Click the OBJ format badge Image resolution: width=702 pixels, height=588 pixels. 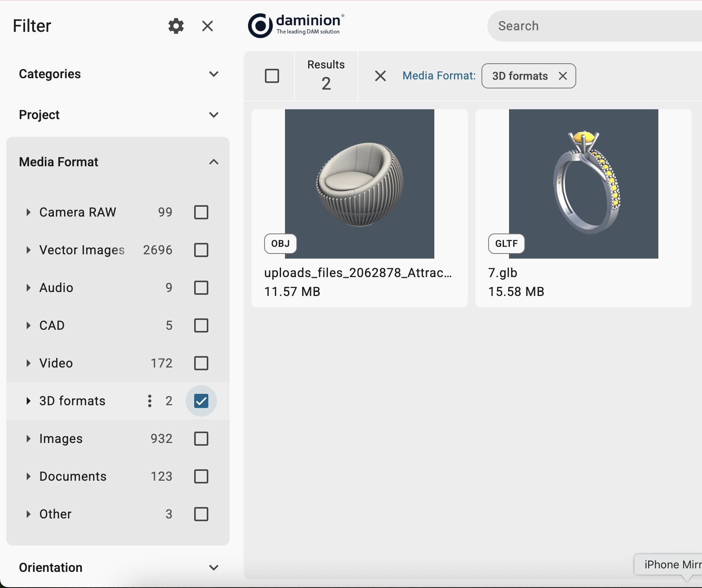pos(280,244)
